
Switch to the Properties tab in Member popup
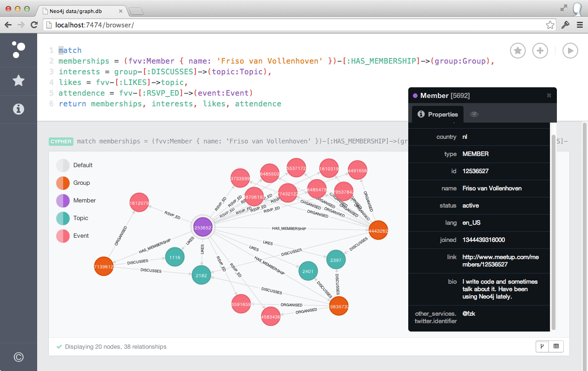click(x=438, y=114)
